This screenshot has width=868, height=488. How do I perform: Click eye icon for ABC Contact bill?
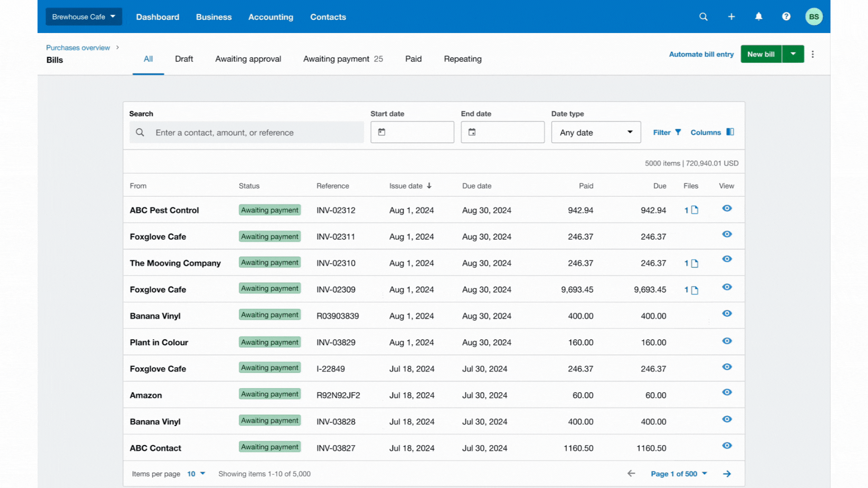click(726, 446)
